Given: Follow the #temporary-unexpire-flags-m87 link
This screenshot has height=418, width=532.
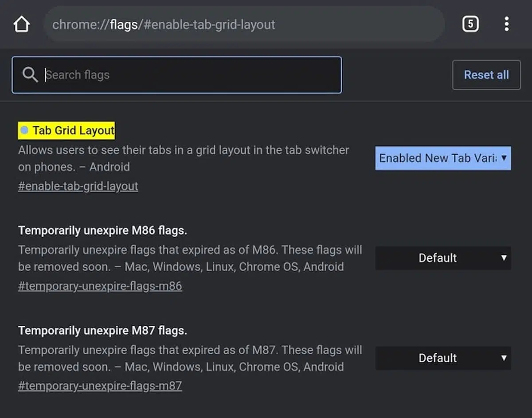Looking at the screenshot, I should tap(100, 386).
